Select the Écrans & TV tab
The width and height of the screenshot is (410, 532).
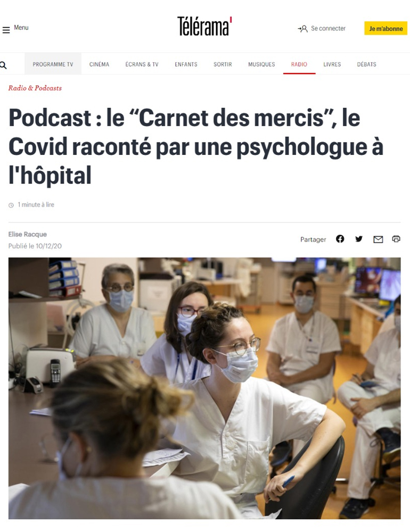click(x=142, y=64)
